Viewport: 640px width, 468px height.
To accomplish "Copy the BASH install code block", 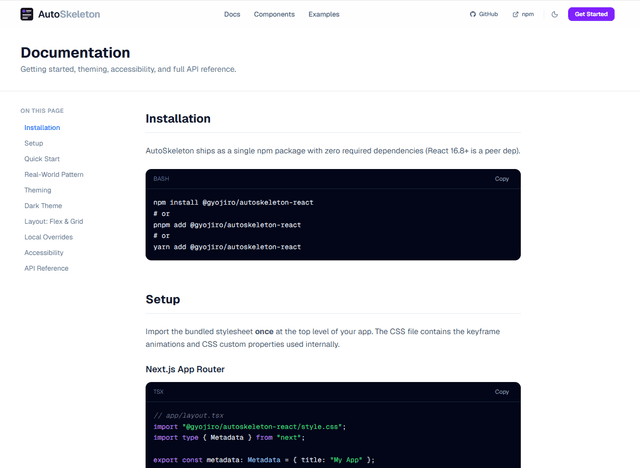I will pos(502,179).
